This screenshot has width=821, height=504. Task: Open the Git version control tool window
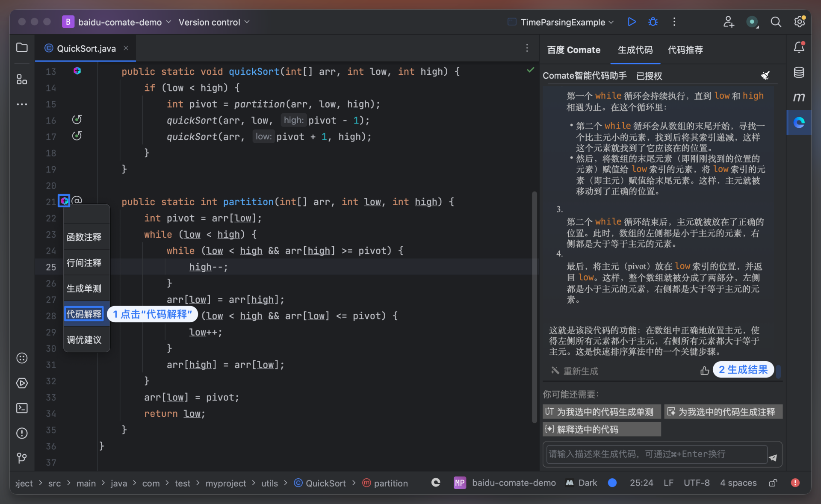tap(22, 458)
